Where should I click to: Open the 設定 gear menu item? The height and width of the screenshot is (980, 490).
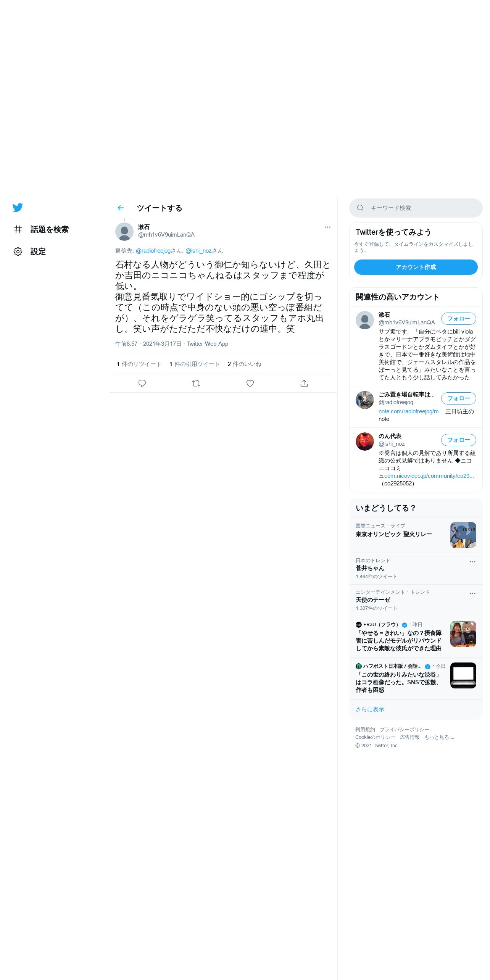click(30, 251)
